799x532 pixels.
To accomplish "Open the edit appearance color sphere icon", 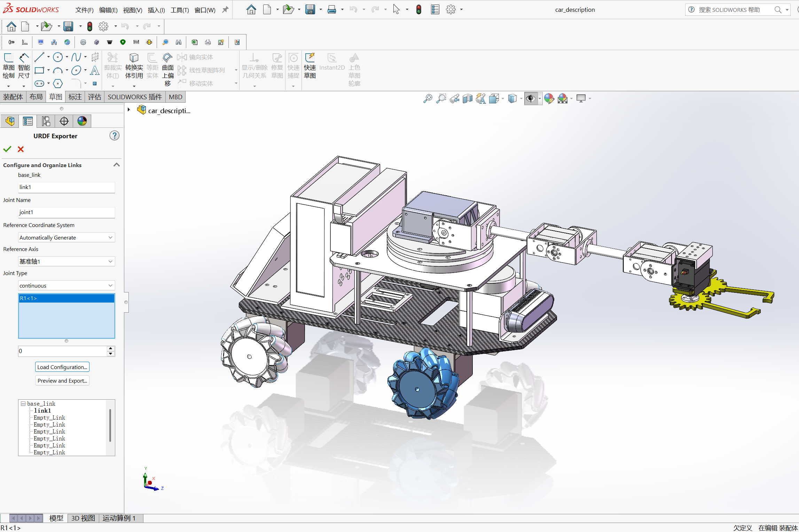I will [x=549, y=99].
